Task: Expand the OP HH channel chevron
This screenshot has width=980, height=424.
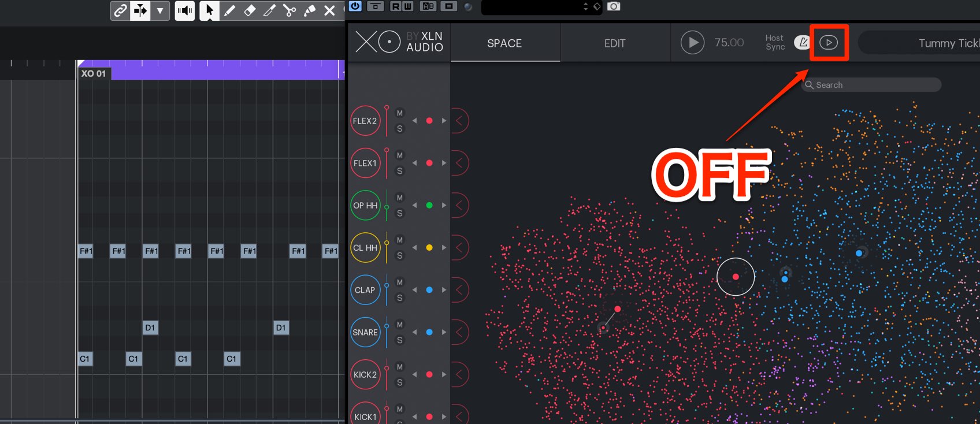Action: click(x=459, y=205)
